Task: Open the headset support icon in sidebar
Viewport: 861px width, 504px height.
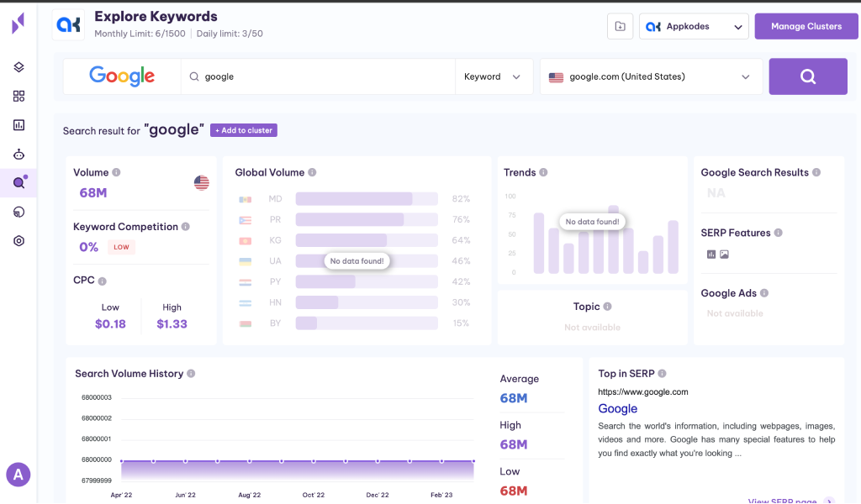Action: pyautogui.click(x=18, y=212)
